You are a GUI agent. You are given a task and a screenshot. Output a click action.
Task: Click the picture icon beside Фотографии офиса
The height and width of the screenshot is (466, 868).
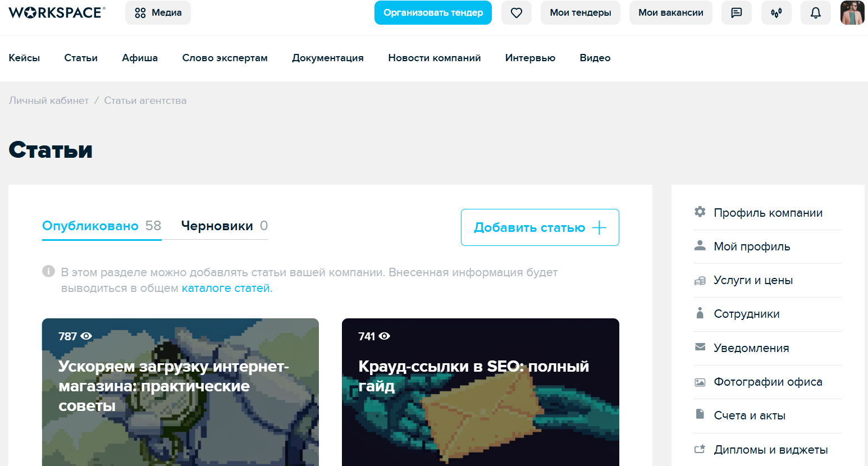click(700, 382)
